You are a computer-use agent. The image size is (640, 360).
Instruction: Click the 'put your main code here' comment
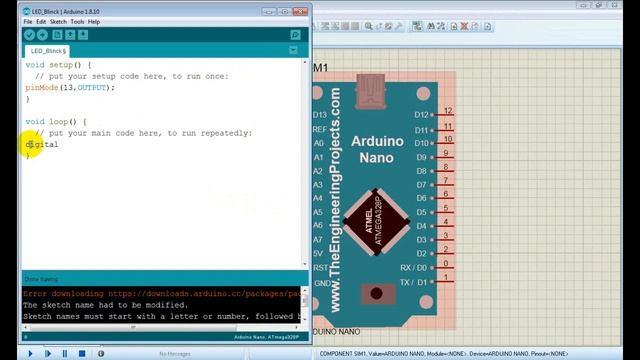pyautogui.click(x=144, y=133)
